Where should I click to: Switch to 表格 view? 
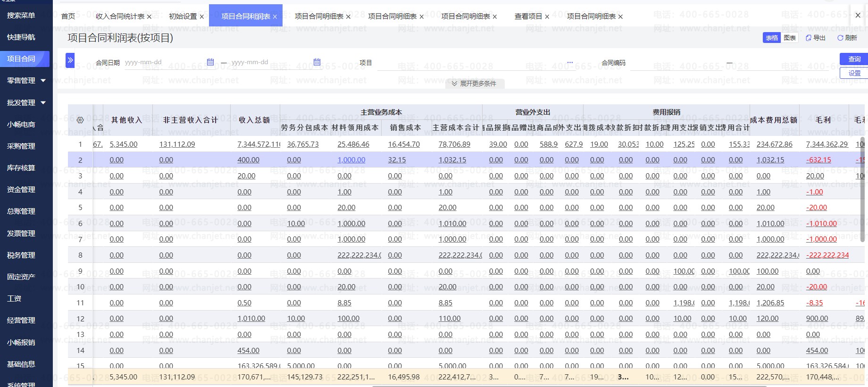point(772,38)
